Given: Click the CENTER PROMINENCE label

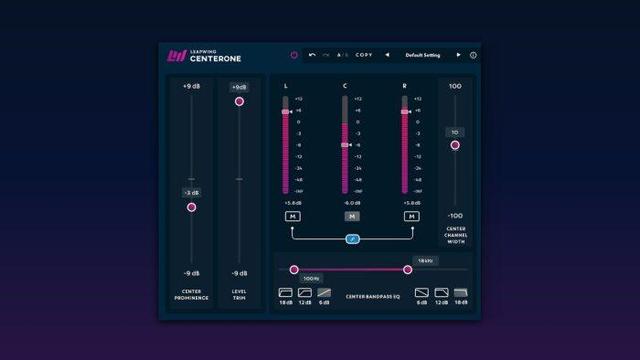Looking at the screenshot, I should 191,295.
